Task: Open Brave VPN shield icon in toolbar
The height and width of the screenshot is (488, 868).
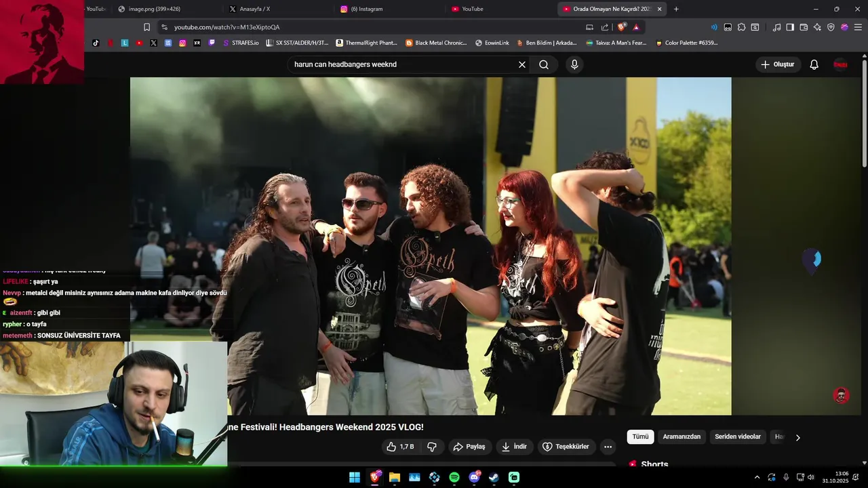Action: point(831,27)
